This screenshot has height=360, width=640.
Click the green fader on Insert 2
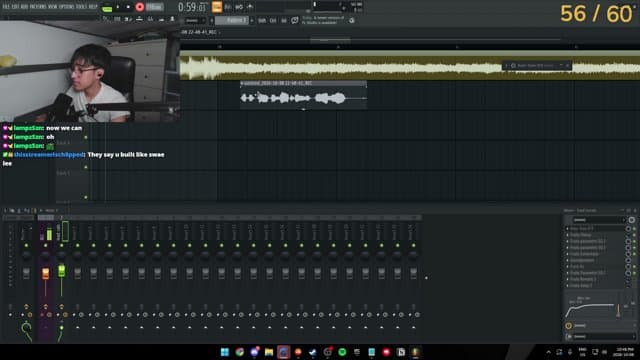62,271
